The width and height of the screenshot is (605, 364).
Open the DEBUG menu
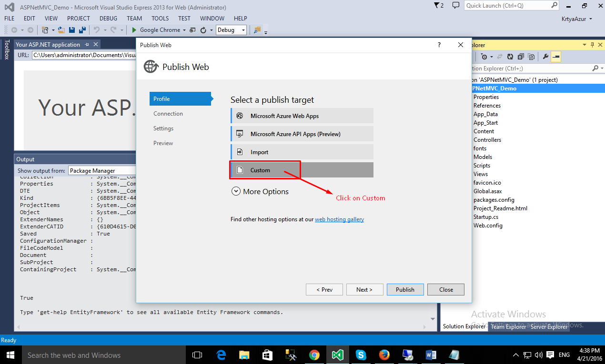coord(108,19)
